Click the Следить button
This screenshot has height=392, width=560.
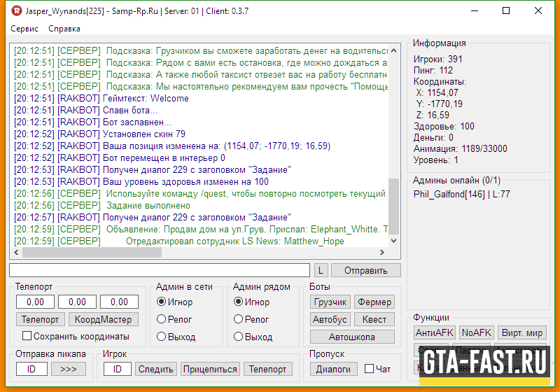click(155, 369)
